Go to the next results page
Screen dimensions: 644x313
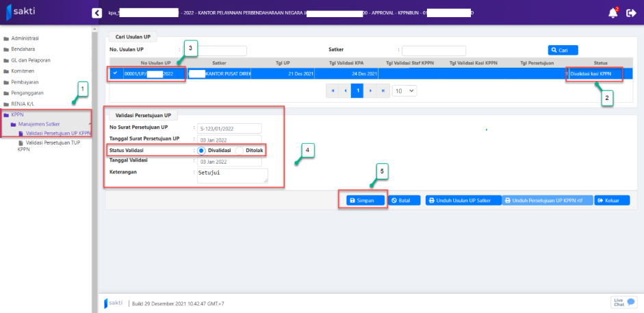(x=370, y=90)
